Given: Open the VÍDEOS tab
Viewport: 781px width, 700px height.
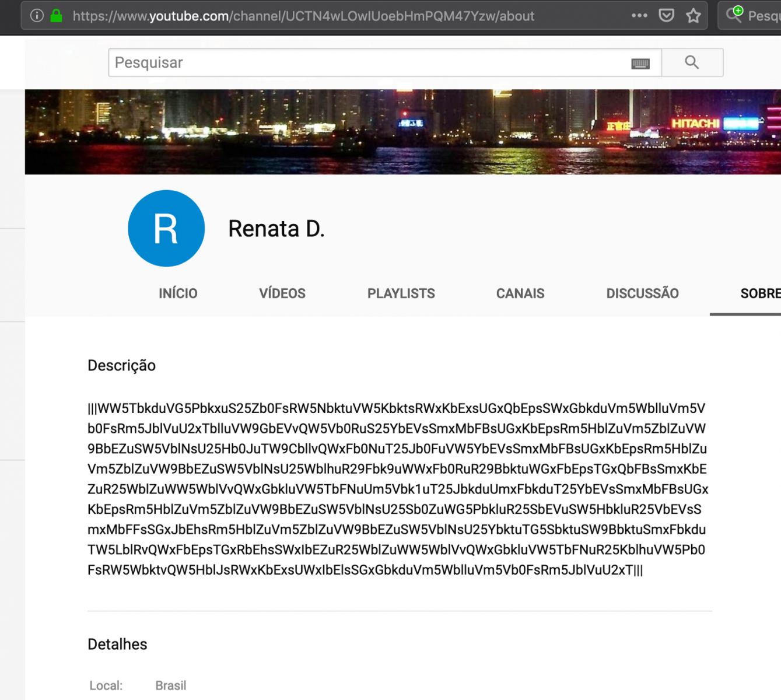Looking at the screenshot, I should pos(282,293).
